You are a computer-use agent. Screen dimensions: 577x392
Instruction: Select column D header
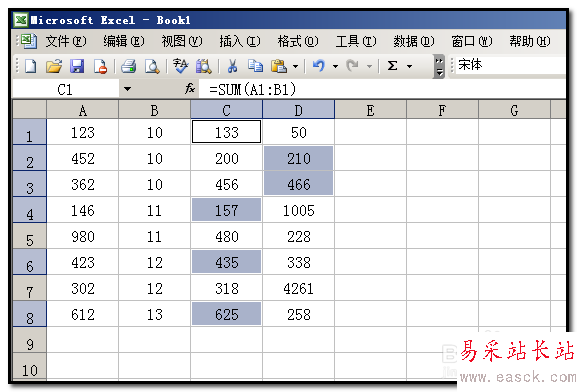tap(298, 110)
